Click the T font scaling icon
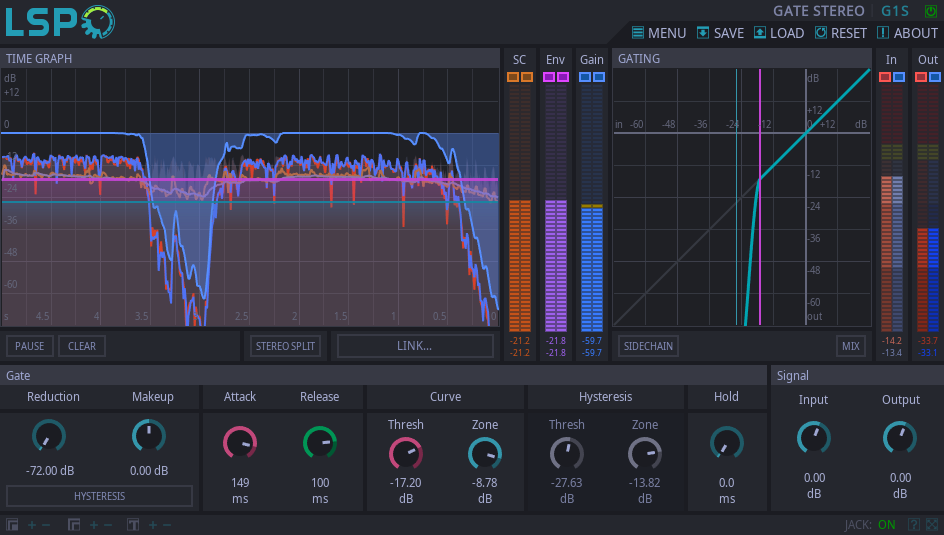Screen dimensions: 944x535 coord(133,525)
